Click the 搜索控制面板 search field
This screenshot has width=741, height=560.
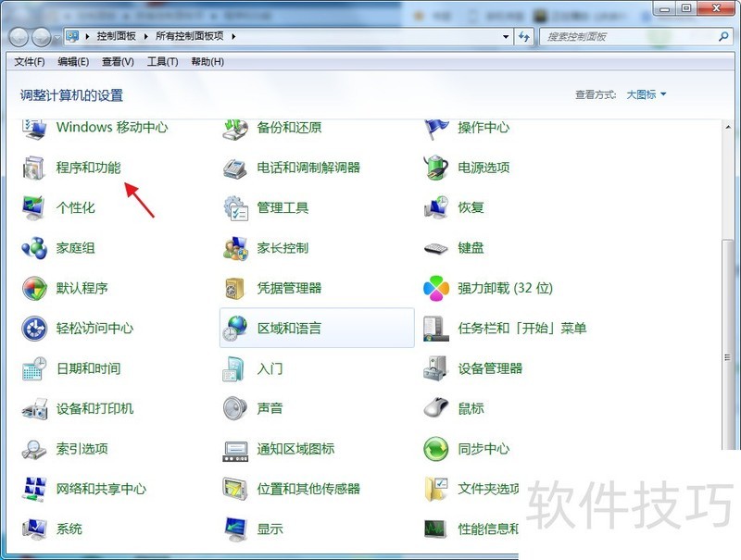tap(628, 36)
